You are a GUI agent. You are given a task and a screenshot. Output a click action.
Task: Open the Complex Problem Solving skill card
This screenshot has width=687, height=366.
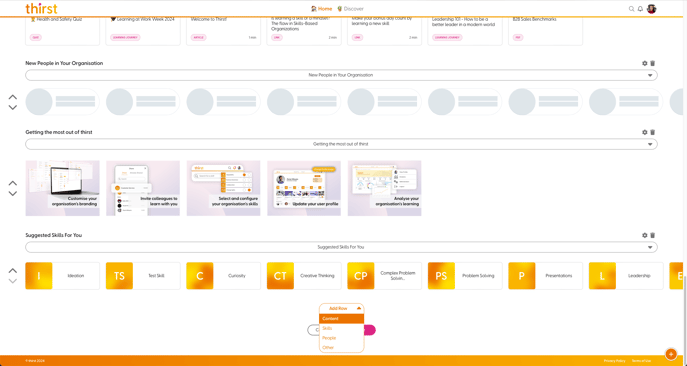click(x=385, y=276)
